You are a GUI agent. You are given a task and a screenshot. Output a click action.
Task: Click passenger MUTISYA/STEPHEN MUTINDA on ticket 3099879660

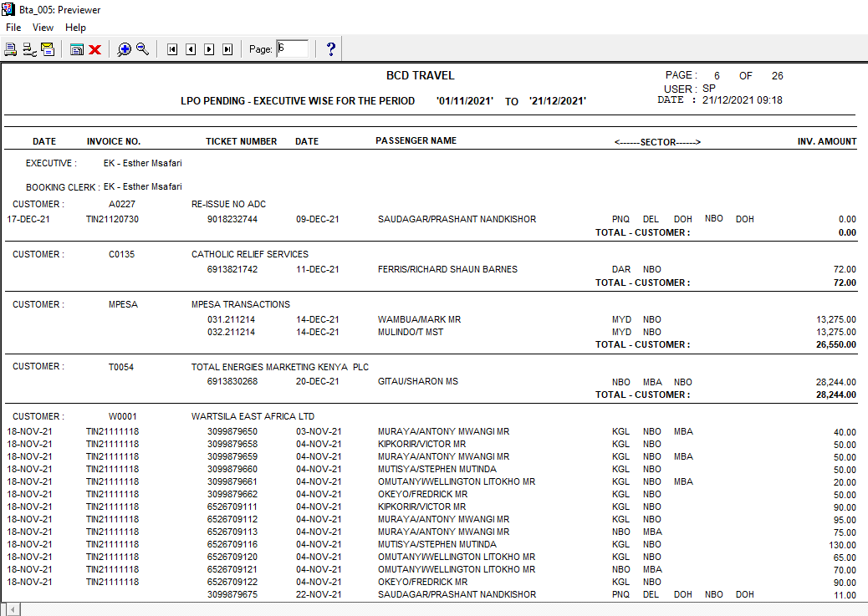click(x=437, y=469)
